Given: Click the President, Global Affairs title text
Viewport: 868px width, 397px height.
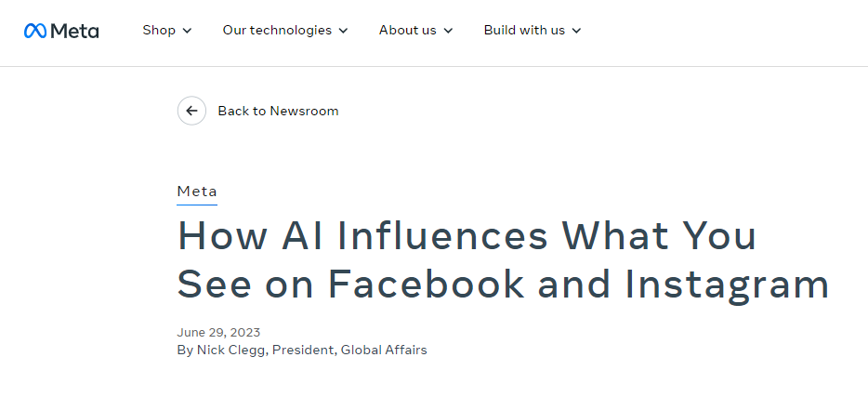Looking at the screenshot, I should (349, 350).
